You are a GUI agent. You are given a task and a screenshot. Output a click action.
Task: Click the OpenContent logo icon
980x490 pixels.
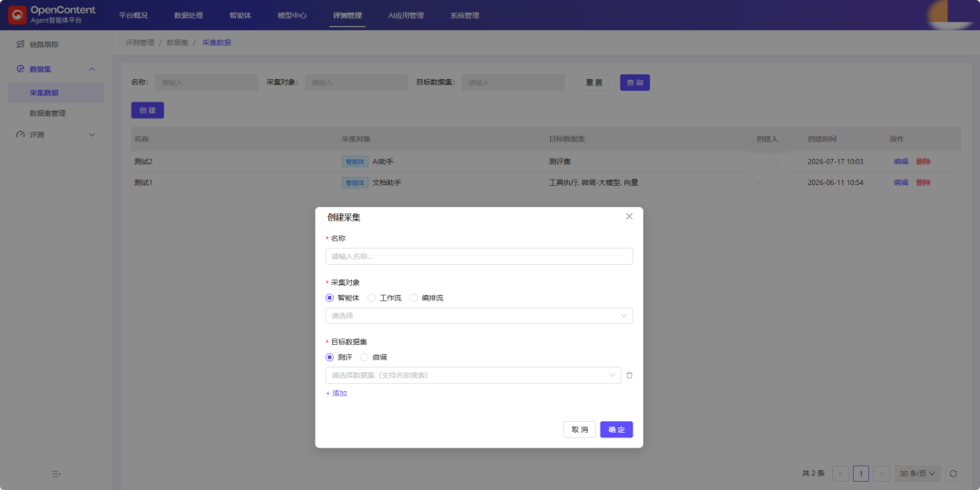pos(17,15)
